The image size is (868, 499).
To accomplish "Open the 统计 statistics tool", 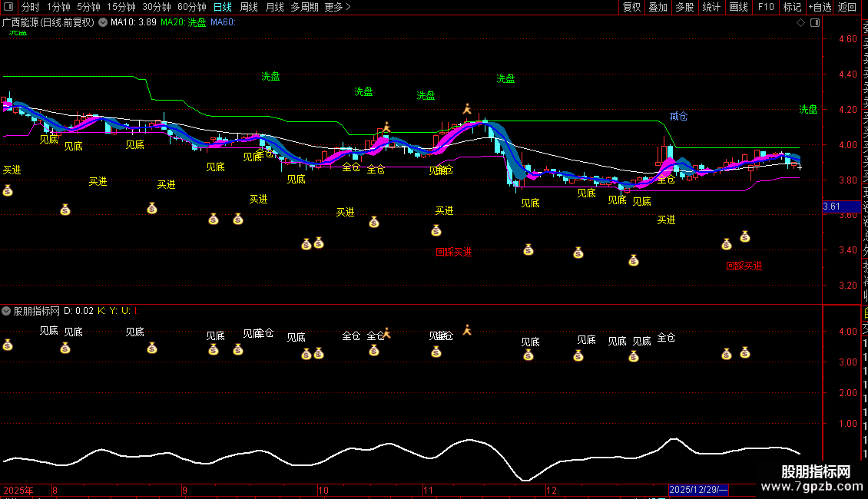I will [x=711, y=7].
